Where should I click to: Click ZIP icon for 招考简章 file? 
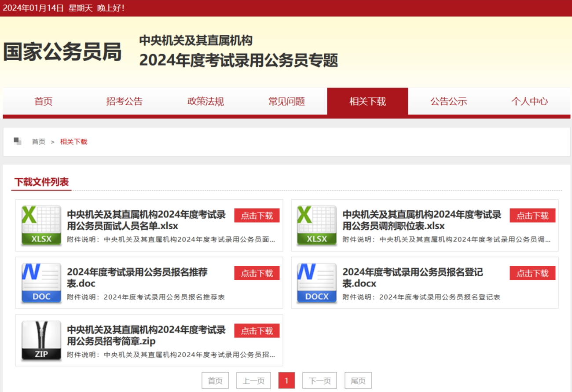41,341
